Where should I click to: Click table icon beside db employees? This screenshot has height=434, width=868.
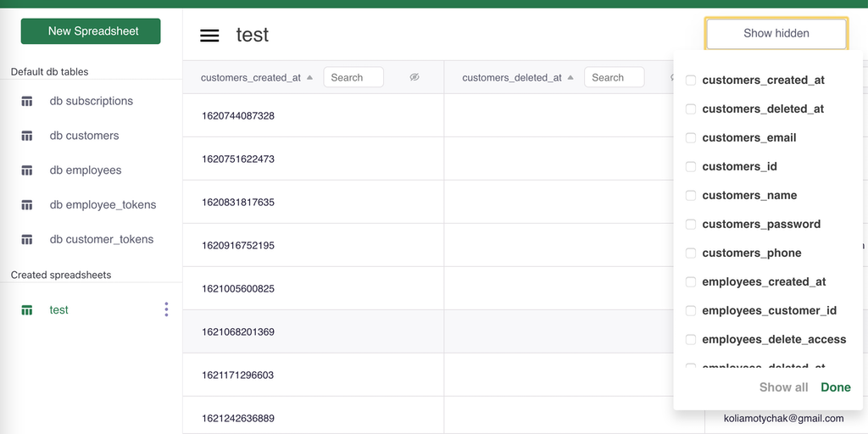click(x=27, y=170)
